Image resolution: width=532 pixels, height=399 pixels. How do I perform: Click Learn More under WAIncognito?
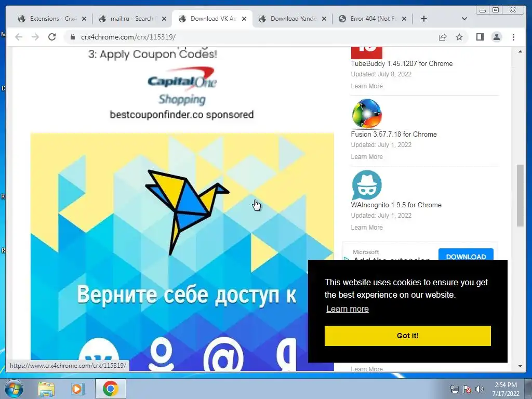coord(367,228)
